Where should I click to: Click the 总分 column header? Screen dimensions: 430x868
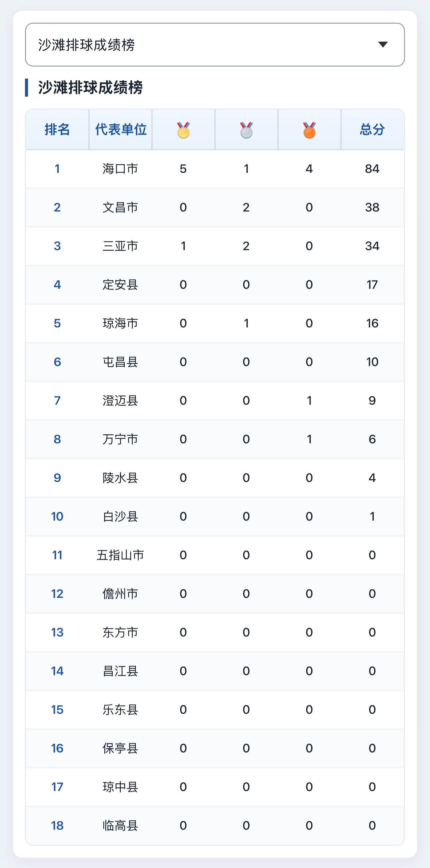tap(372, 129)
